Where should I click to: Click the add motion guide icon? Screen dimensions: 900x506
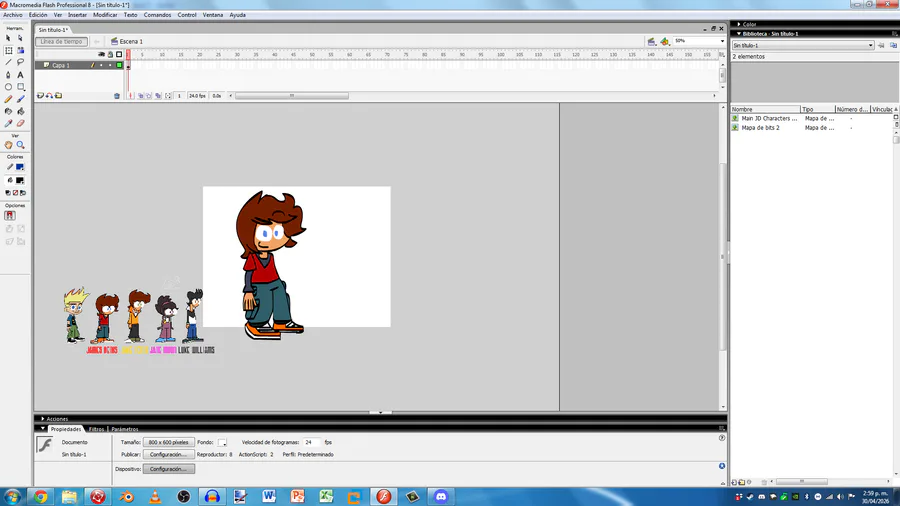49,96
